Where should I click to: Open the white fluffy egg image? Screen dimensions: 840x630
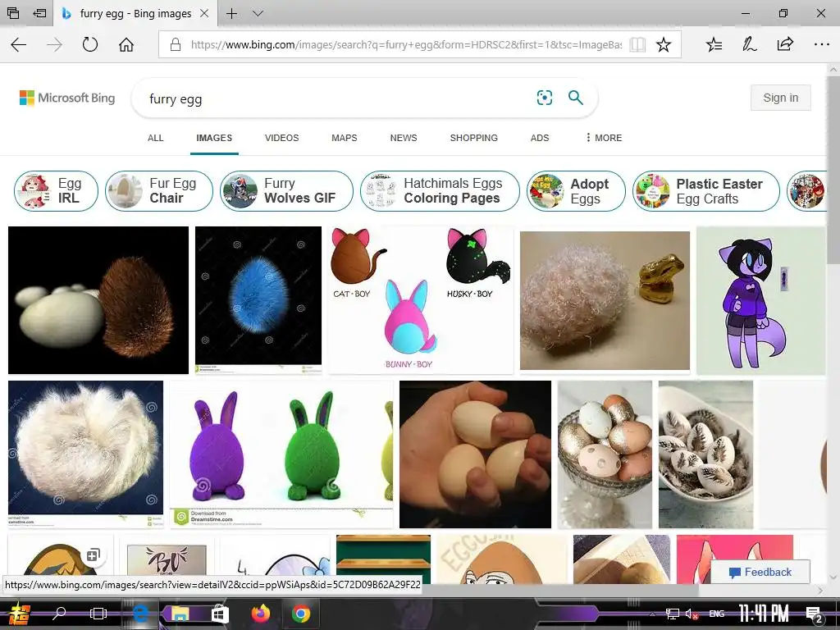coord(85,454)
